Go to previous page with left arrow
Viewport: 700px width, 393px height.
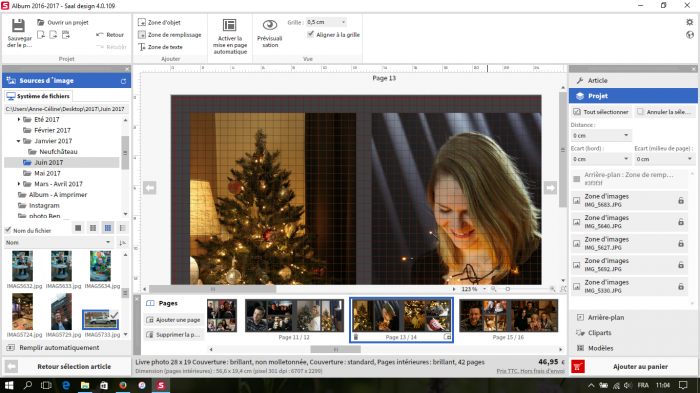(x=150, y=188)
